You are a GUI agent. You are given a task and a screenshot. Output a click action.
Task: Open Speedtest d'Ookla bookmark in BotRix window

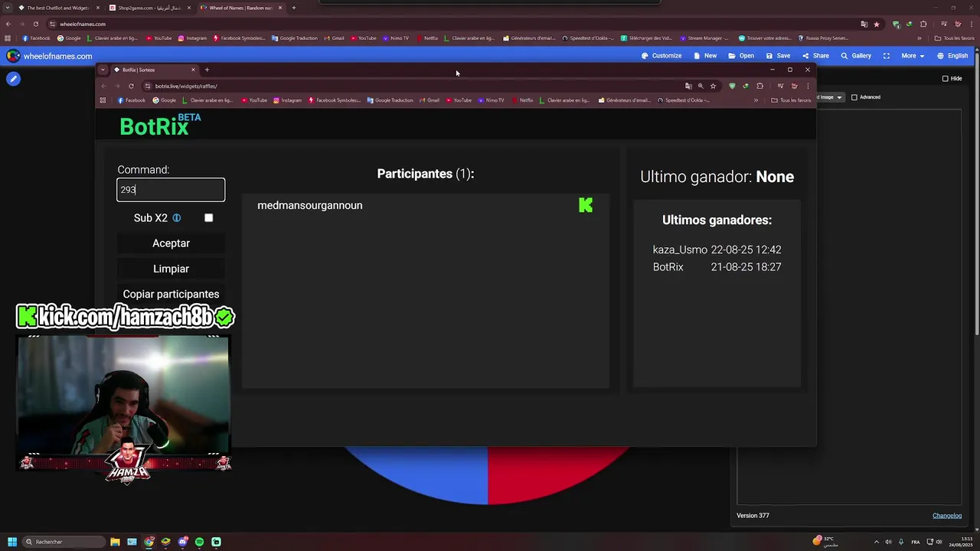(684, 100)
